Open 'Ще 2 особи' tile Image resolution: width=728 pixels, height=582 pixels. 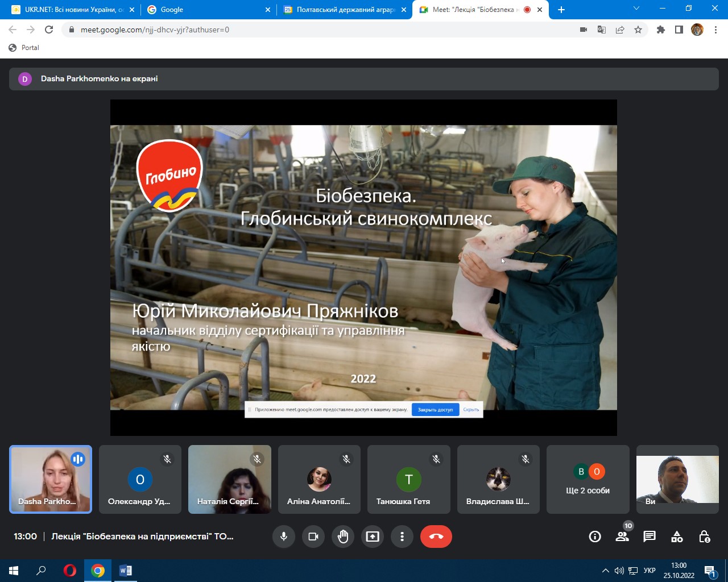click(588, 479)
